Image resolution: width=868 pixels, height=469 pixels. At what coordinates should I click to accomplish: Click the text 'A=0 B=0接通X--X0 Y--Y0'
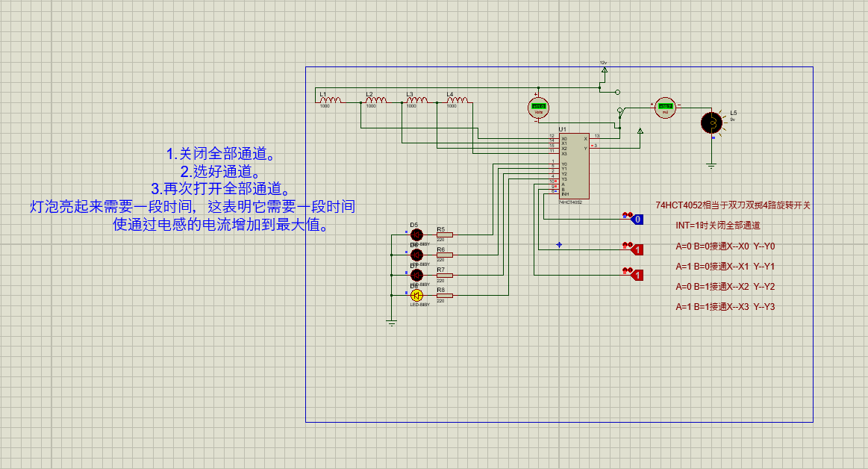[725, 246]
